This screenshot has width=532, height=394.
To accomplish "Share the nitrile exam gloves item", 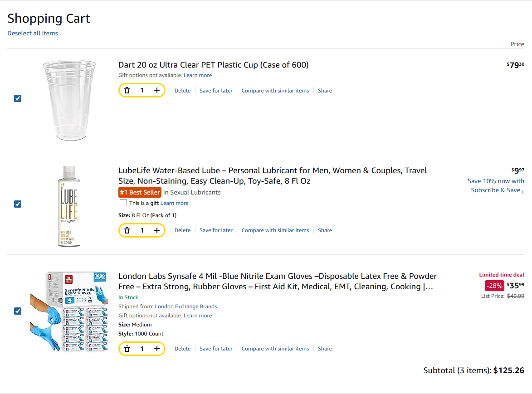I will click(325, 349).
